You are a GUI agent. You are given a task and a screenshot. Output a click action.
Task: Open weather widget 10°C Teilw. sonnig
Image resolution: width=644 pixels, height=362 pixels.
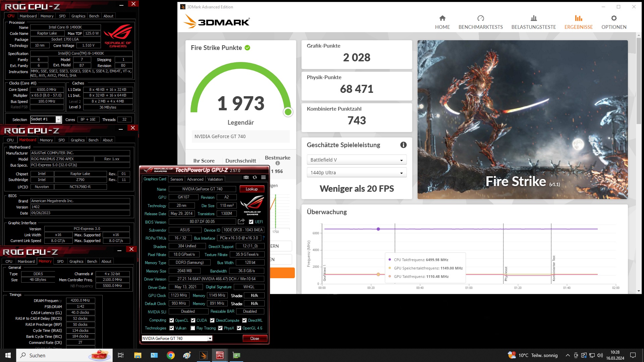click(x=533, y=355)
